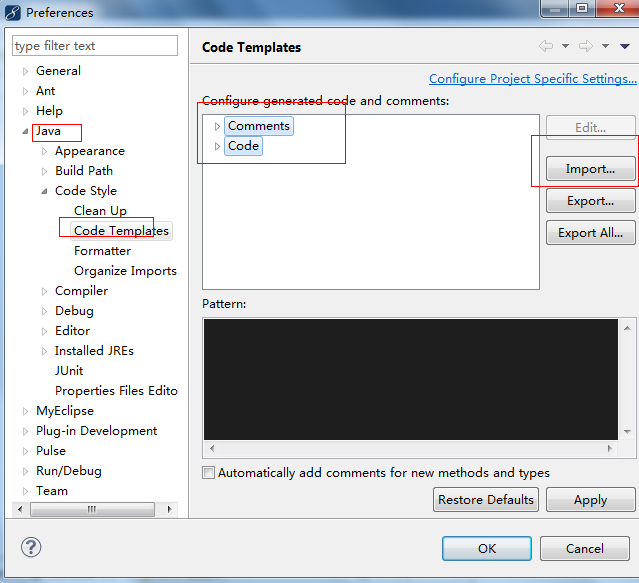
Task: Expand the Code template group
Action: [x=217, y=146]
